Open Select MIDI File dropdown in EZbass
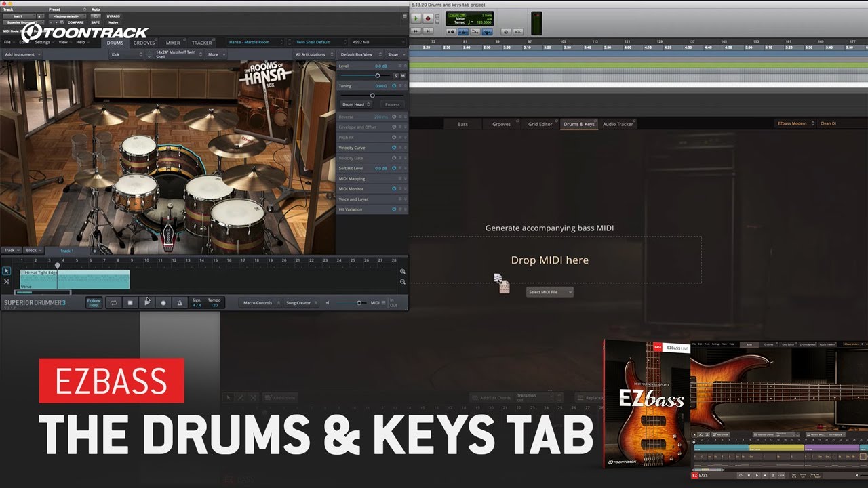 (550, 292)
